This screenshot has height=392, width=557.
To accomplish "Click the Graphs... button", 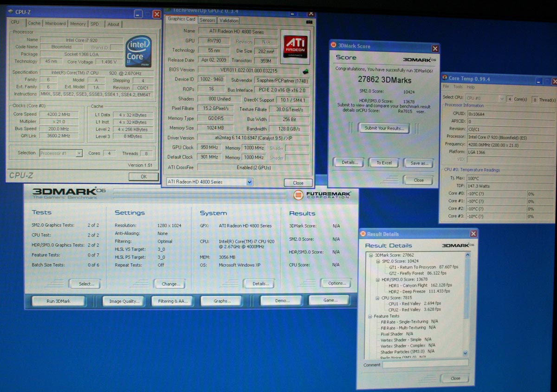I will pos(222,301).
